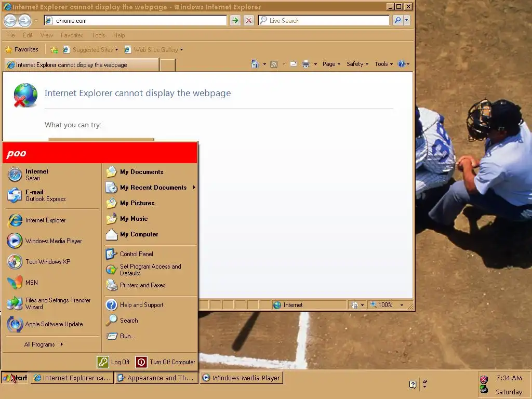Click the Live Search input box

(324, 20)
